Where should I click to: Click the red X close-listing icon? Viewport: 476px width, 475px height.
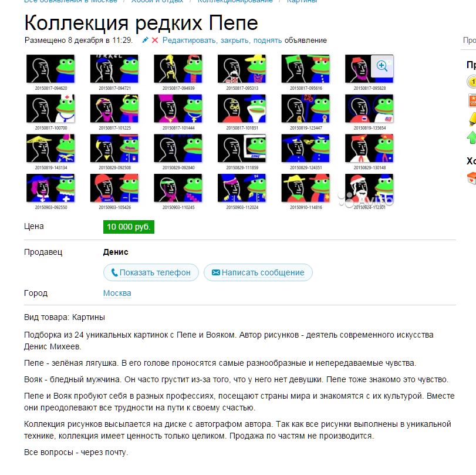pos(155,40)
